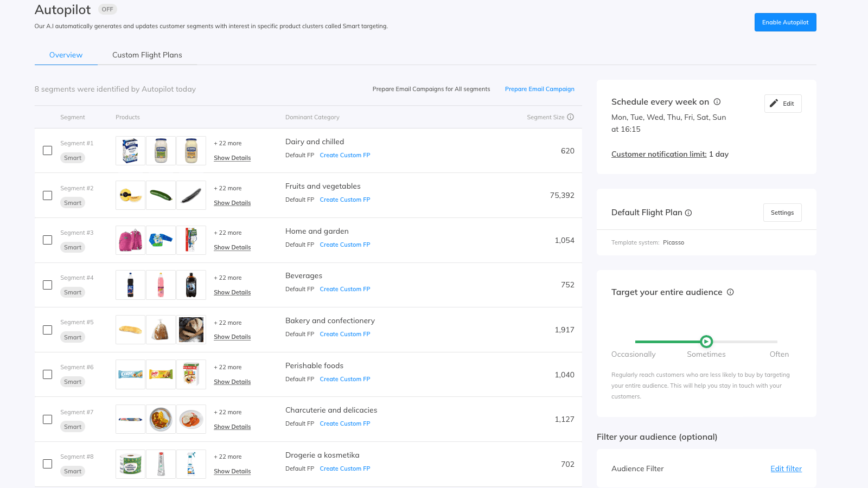
Task: Click the Default Flight Plan info icon
Action: [x=688, y=213]
